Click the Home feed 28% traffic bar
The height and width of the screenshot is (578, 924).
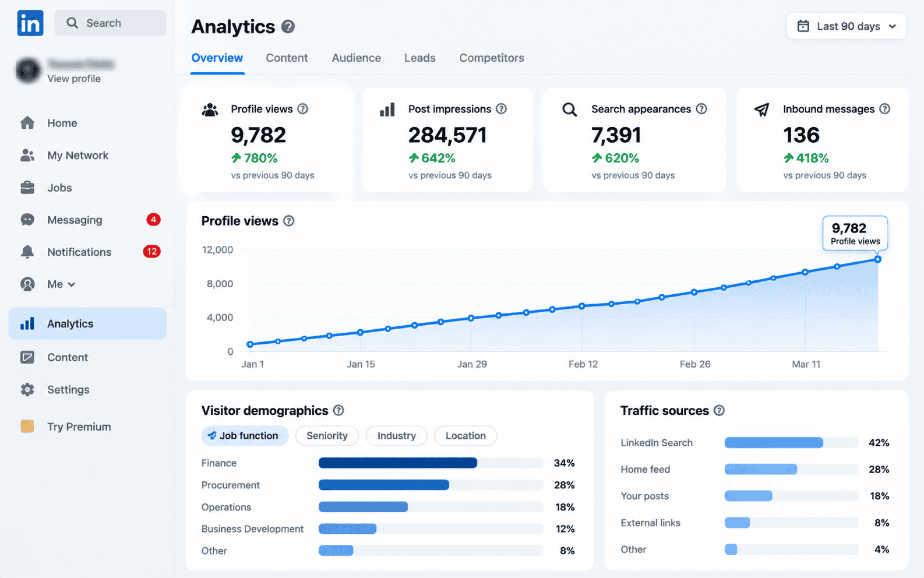[x=791, y=469]
